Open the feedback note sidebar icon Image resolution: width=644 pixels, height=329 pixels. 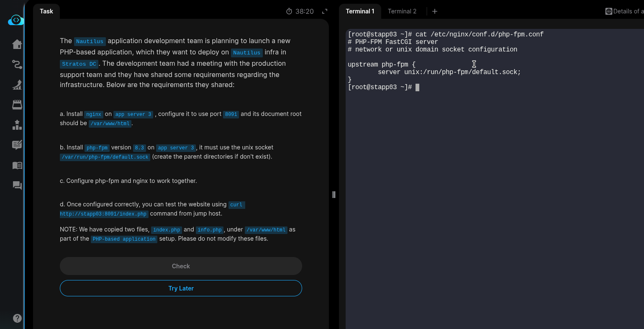[17, 145]
